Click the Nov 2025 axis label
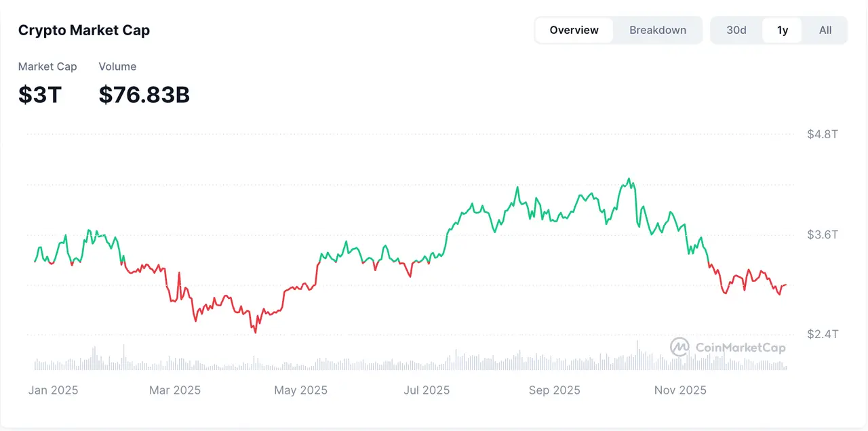 (x=680, y=390)
